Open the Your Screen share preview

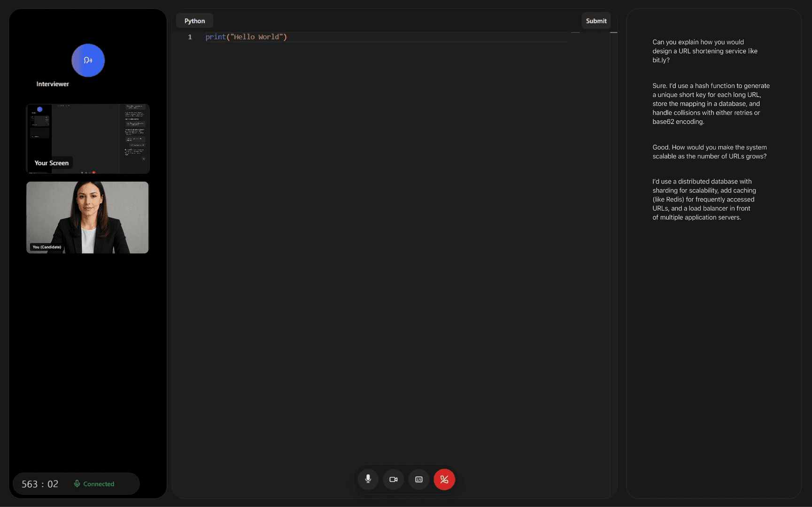coord(88,138)
